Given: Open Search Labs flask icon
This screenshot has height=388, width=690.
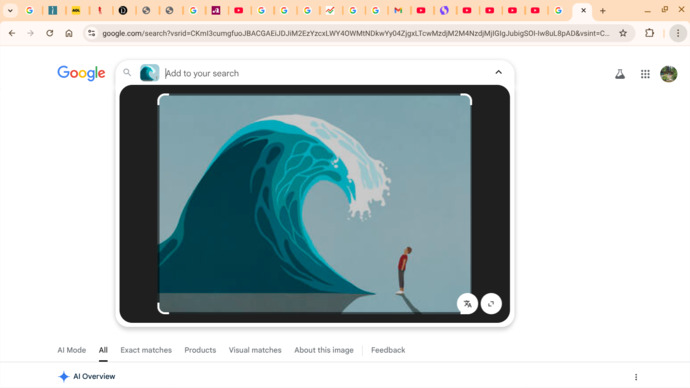Looking at the screenshot, I should pyautogui.click(x=620, y=74).
